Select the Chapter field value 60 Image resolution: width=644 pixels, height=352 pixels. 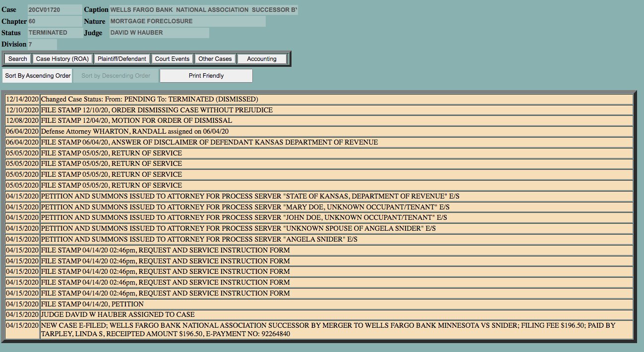pos(55,21)
